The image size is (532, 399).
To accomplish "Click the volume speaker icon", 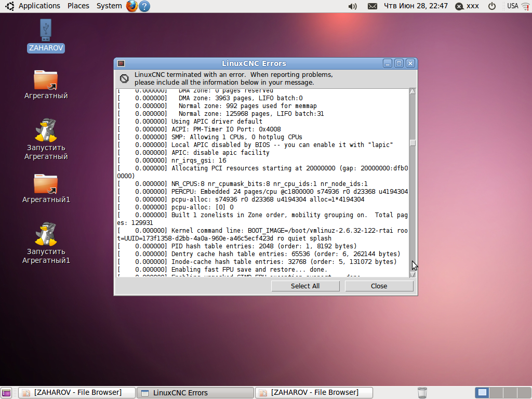I will pos(353,6).
